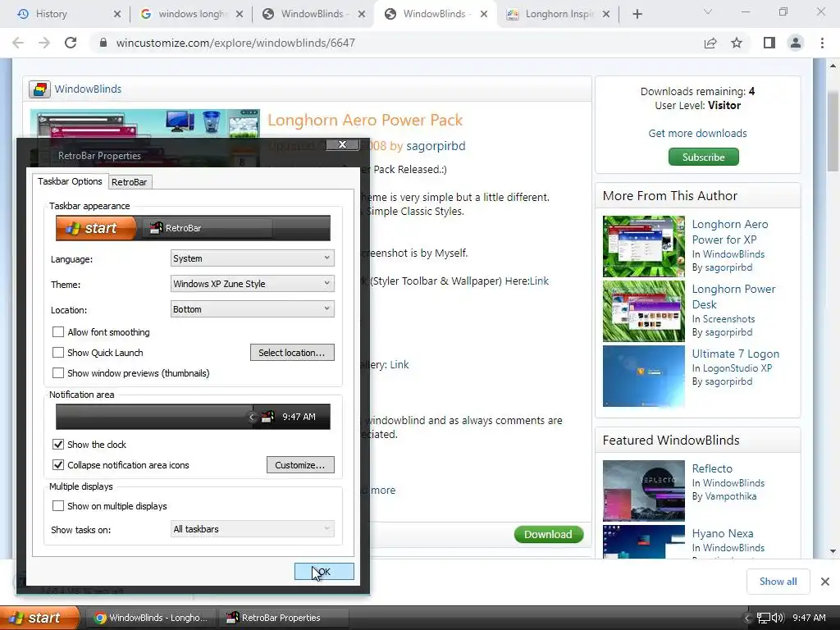This screenshot has width=840, height=630.
Task: Open Longhorn Power Desk link
Action: [x=733, y=296]
